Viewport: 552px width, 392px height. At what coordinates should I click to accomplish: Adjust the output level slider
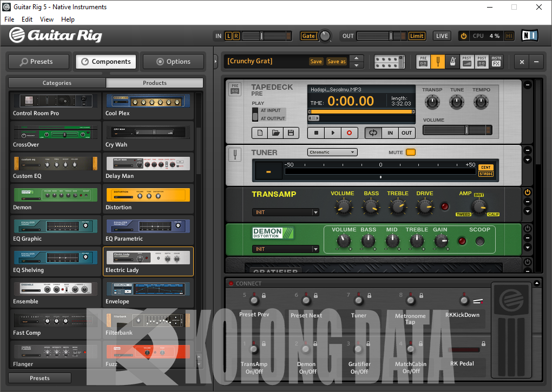tap(382, 36)
